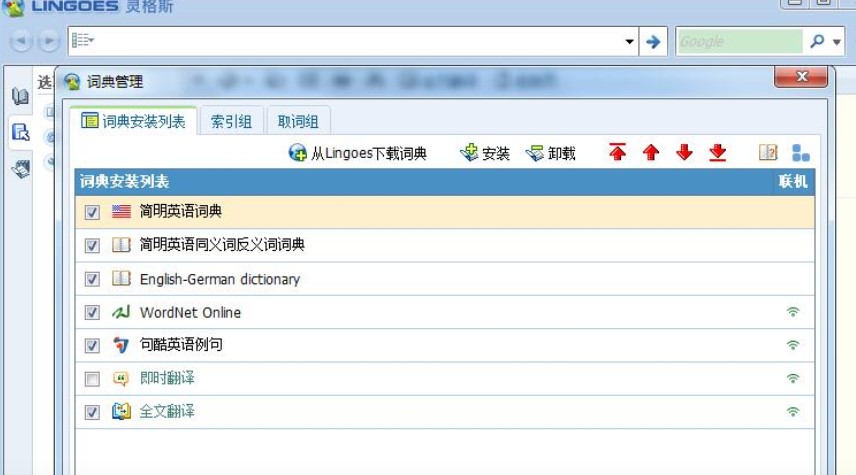Click the 安装 install button

(485, 153)
